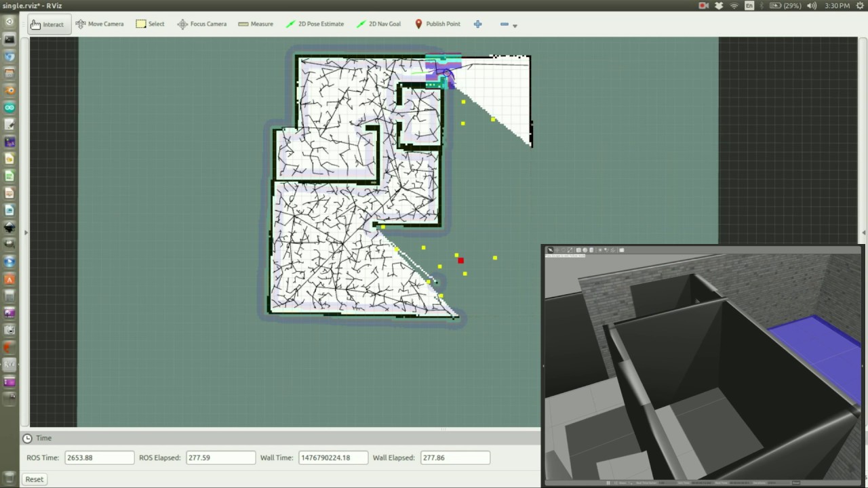Add a new tool with plus icon
Image resolution: width=868 pixels, height=488 pixels.
point(477,24)
